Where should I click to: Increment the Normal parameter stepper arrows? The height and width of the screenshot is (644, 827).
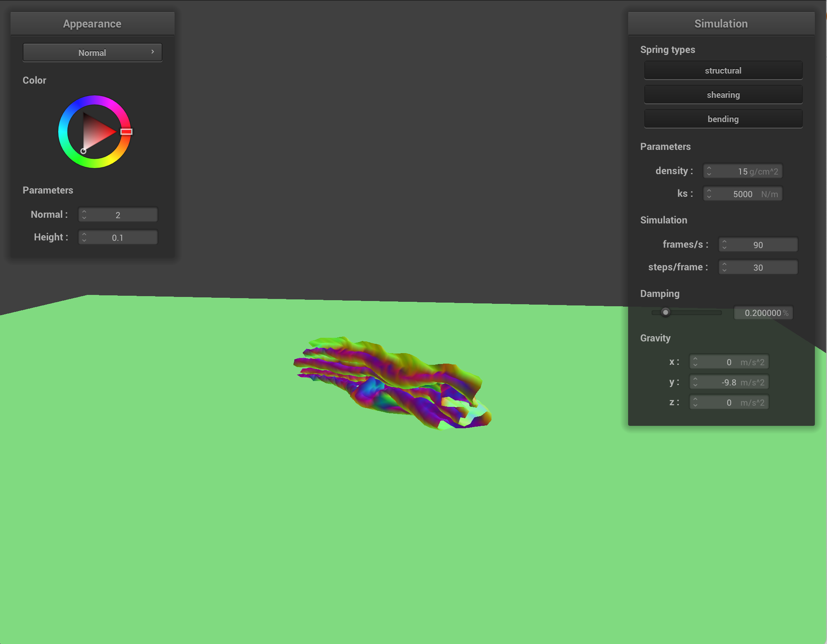(84, 211)
